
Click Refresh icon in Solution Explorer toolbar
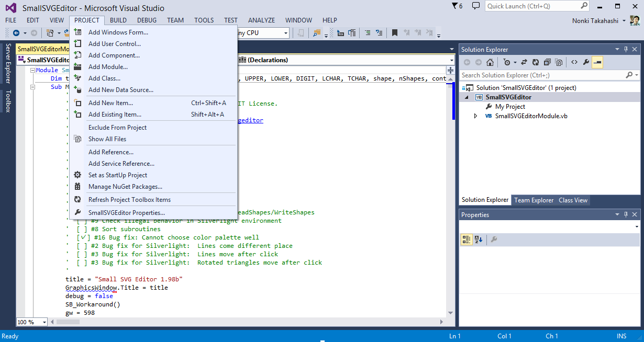click(x=535, y=62)
